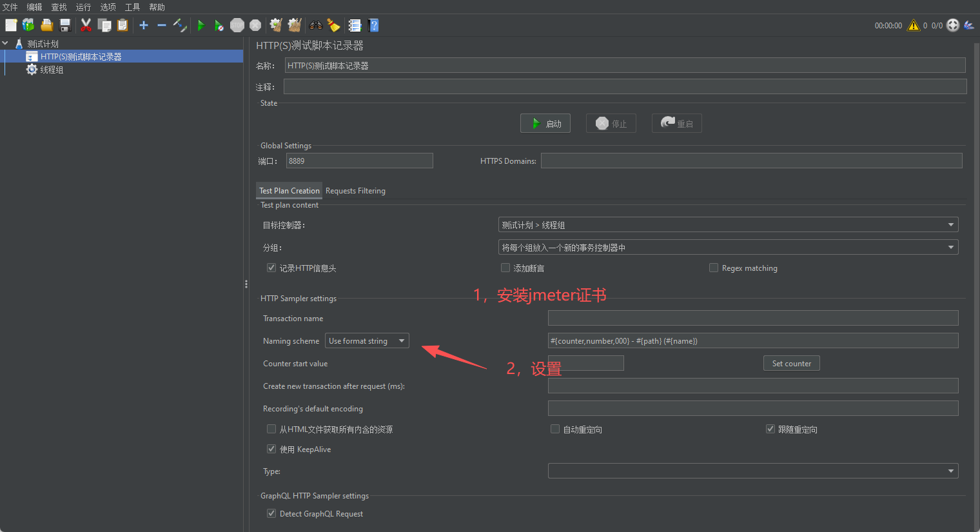980x532 pixels.
Task: Toggle the 使用 KeepAlive checkbox
Action: [x=271, y=449]
